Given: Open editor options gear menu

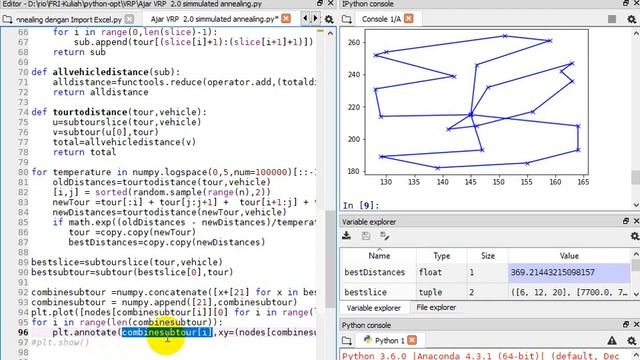Looking at the screenshot, I should 329,19.
